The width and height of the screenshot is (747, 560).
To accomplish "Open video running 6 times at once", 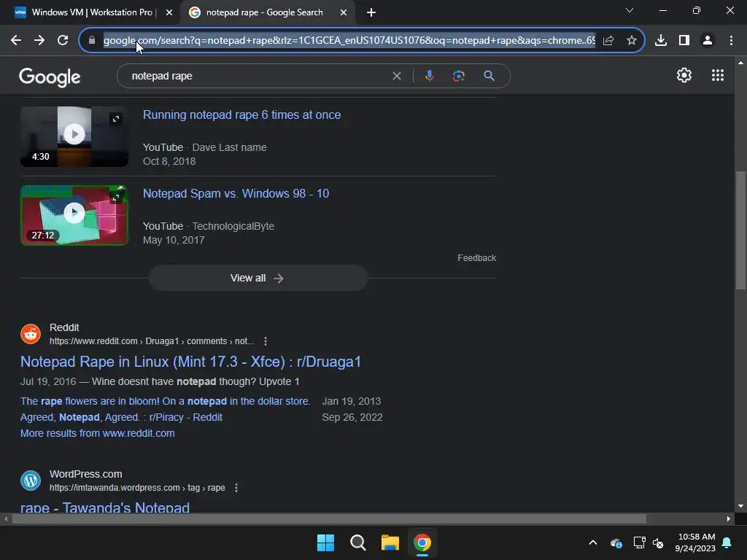I will (241, 114).
